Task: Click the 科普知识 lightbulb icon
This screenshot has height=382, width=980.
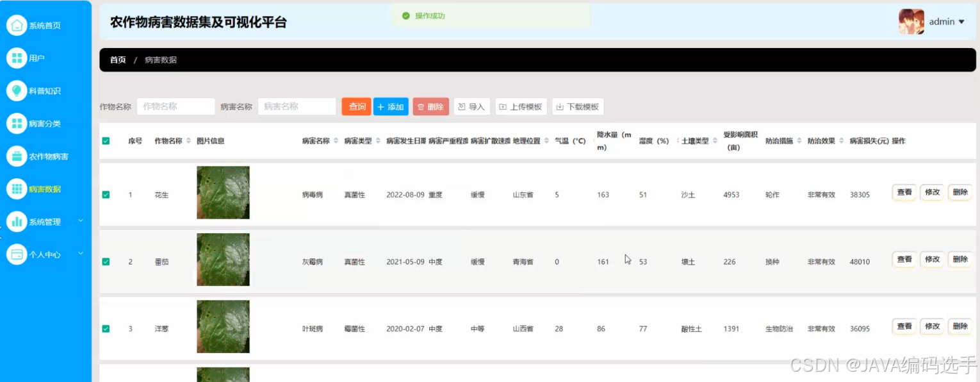Action: (x=17, y=90)
